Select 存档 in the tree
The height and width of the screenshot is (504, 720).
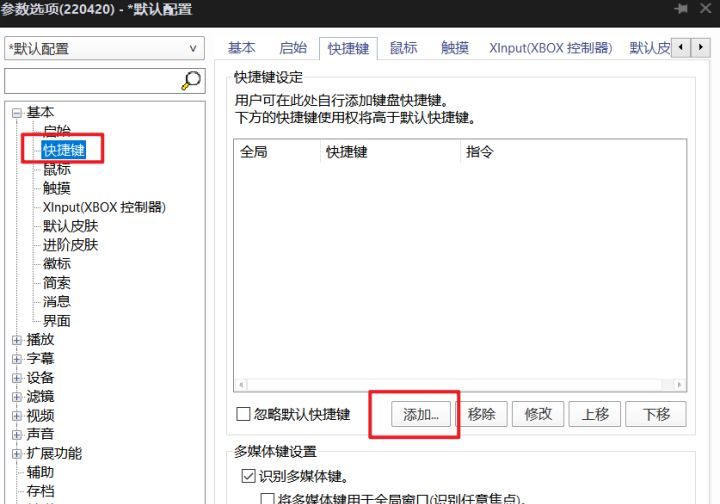[x=40, y=491]
